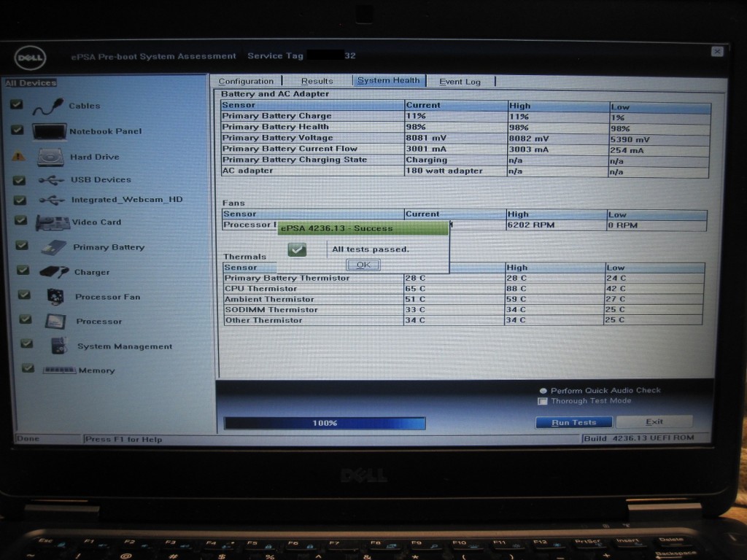Uncheck the Primary Battery checkbox
The image size is (747, 560).
tap(22, 245)
